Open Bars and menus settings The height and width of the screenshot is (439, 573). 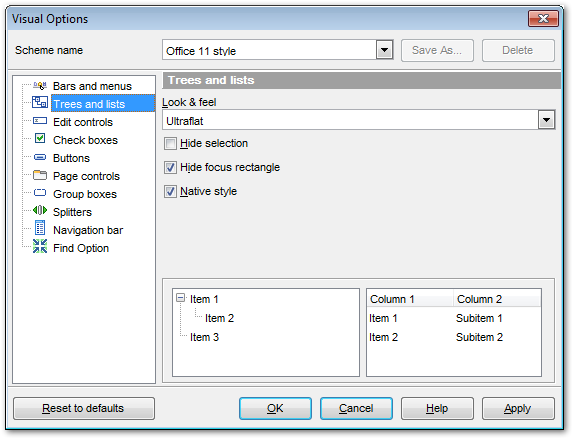(x=92, y=86)
